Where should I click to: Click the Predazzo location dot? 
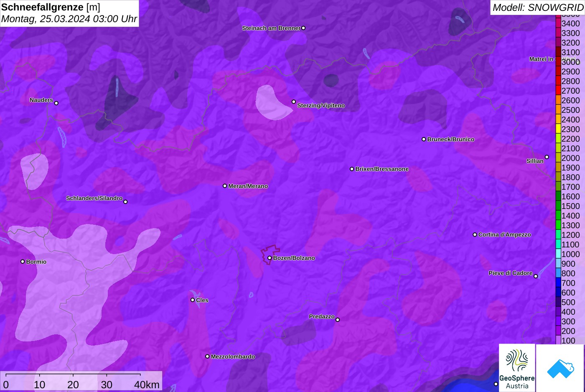pyautogui.click(x=338, y=320)
